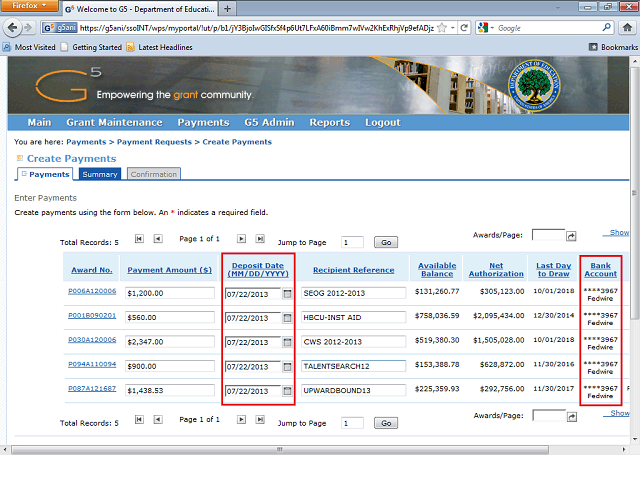
Task: Open award link P006A120006
Action: [92, 292]
